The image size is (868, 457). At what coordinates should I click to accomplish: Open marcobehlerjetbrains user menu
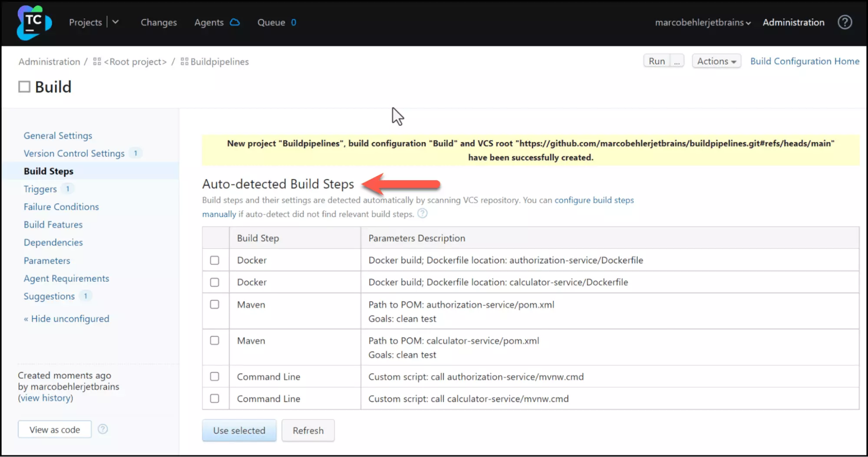tap(703, 23)
